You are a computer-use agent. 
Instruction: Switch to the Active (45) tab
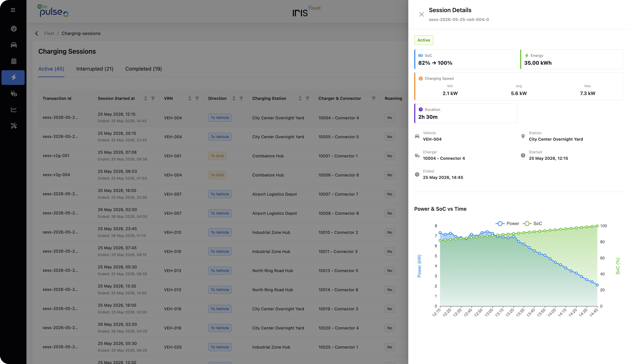pos(51,69)
